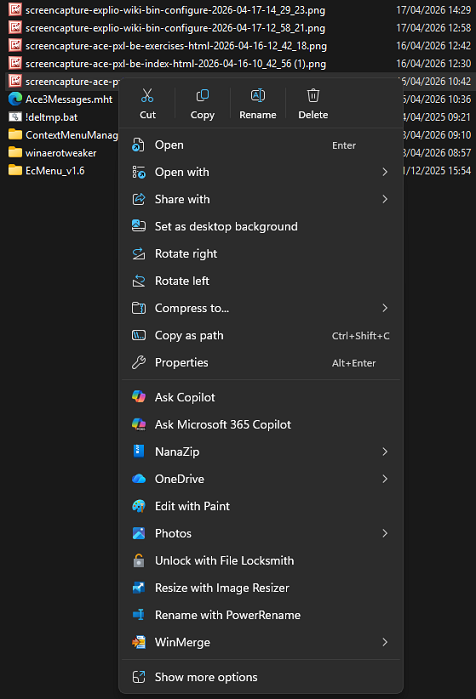Select the winaerotweaker folder name
This screenshot has width=476, height=699.
pos(61,152)
